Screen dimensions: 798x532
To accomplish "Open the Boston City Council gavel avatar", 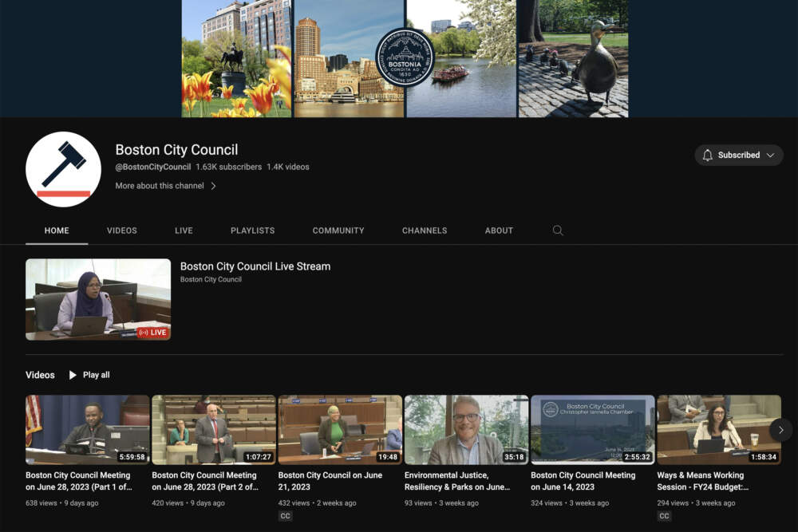I will [63, 169].
